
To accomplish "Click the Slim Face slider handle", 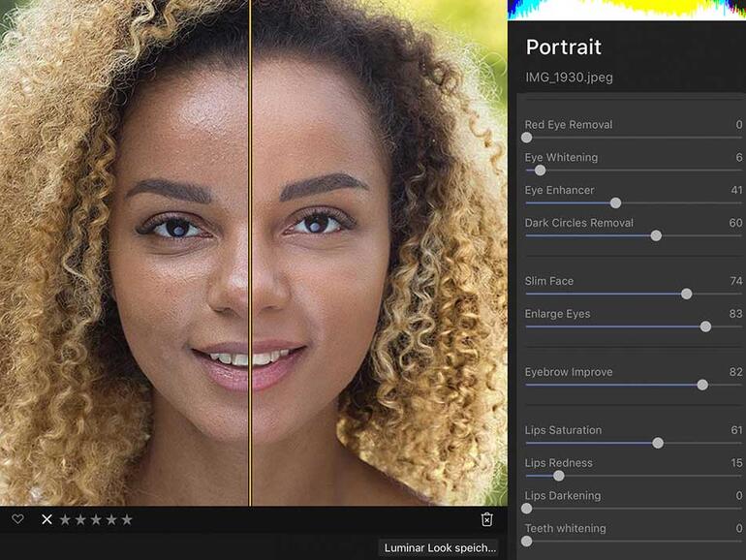I will point(687,294).
